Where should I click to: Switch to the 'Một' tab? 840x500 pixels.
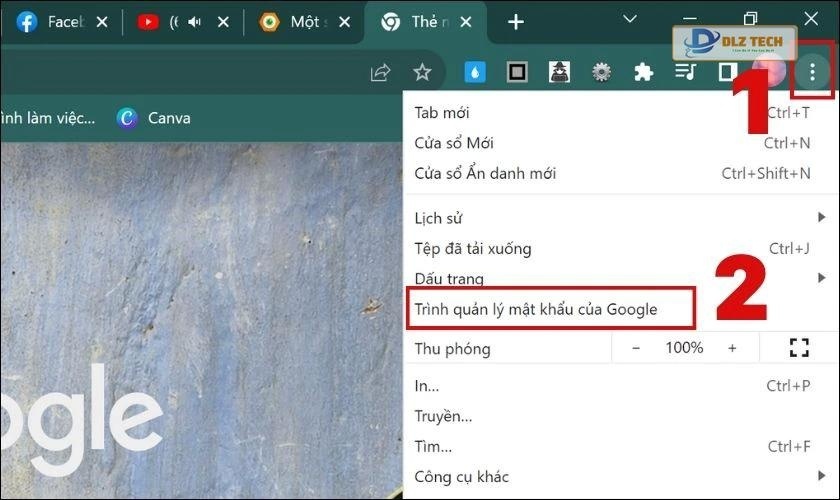point(304,22)
